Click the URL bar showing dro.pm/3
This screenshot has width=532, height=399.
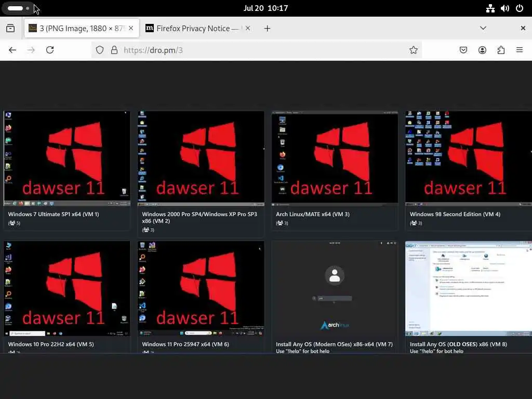click(x=256, y=50)
